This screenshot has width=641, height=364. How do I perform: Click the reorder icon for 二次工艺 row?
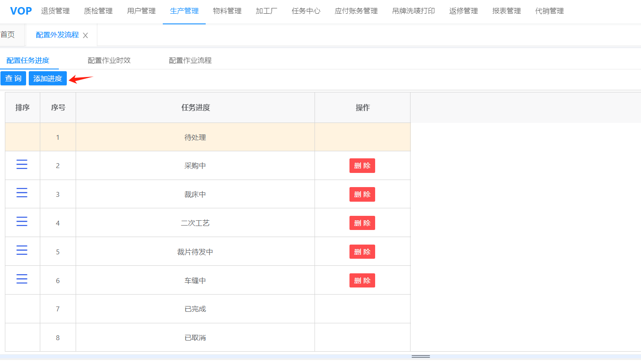pyautogui.click(x=22, y=222)
